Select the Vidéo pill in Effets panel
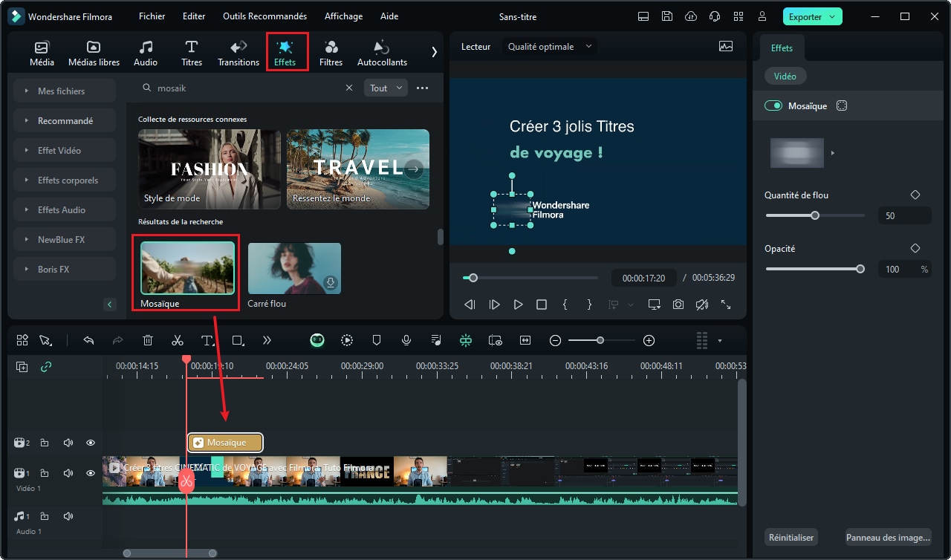951x560 pixels. [x=785, y=76]
